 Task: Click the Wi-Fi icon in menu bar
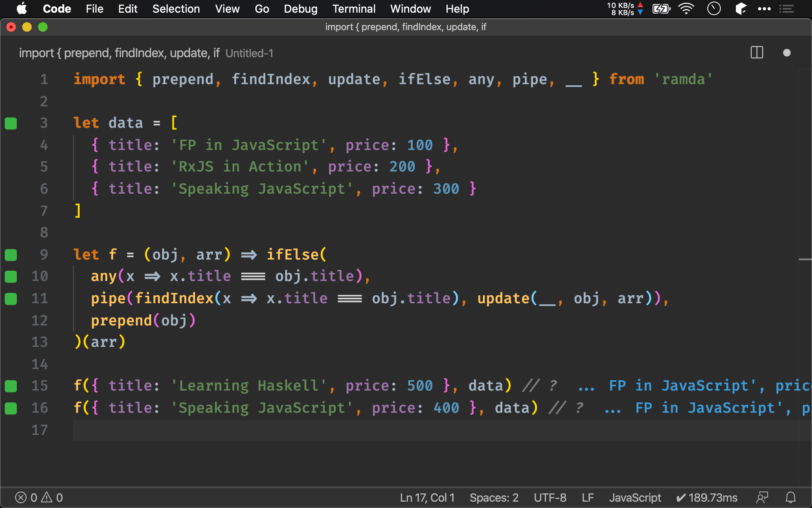(686, 8)
